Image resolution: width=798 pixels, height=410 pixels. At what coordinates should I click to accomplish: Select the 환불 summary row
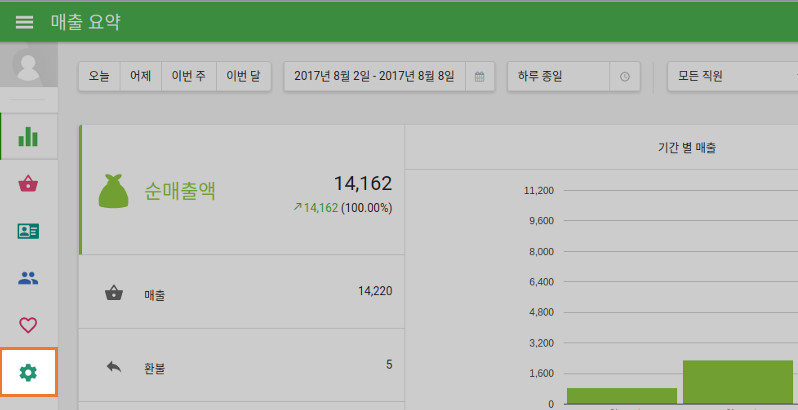click(242, 365)
